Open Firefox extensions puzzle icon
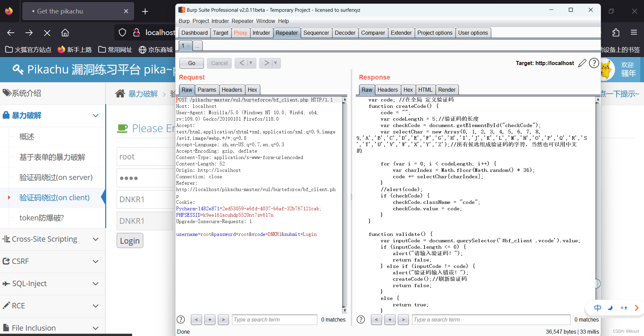 coord(616,33)
